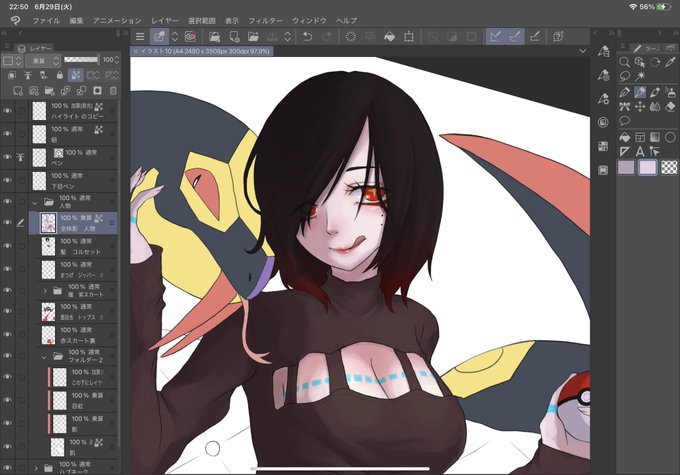Image resolution: width=680 pixels, height=475 pixels.
Task: Select the transparent color swatch
Action: pos(669,167)
